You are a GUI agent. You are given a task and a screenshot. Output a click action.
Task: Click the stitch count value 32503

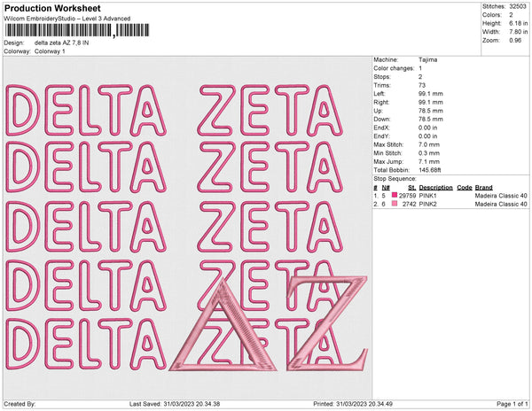tap(518, 6)
